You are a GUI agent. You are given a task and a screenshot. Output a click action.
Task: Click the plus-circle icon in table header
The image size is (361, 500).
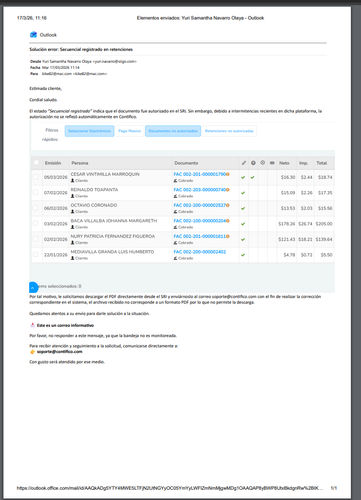point(253,163)
